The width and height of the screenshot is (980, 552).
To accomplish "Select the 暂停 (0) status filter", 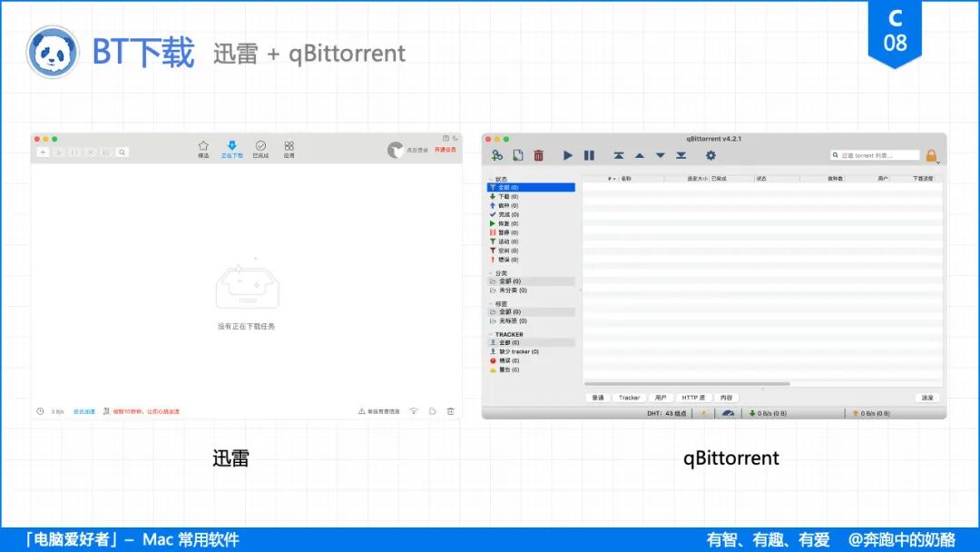I will coord(531,232).
